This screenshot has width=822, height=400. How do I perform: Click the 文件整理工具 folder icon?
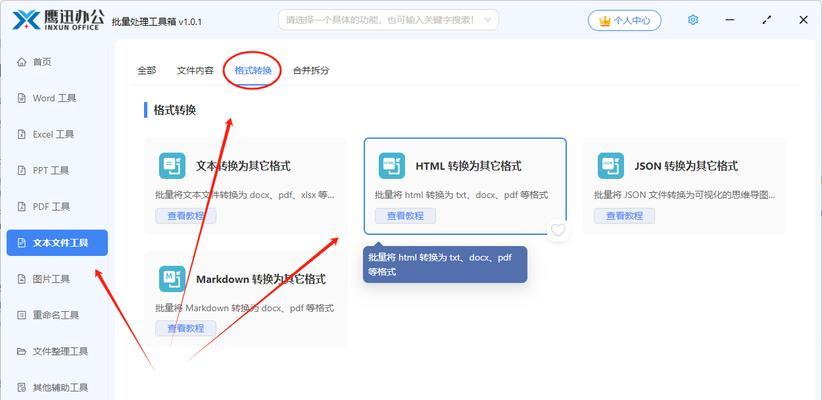point(21,351)
